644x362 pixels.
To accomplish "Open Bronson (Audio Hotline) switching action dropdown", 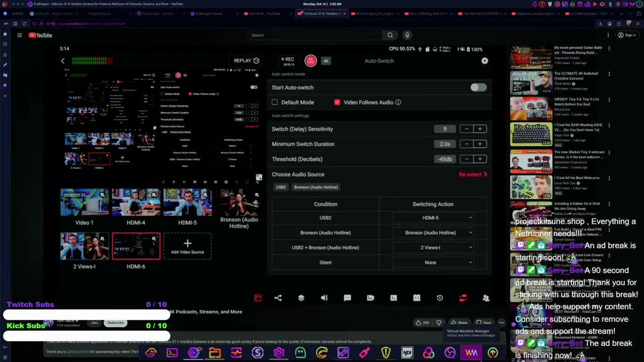I will (x=433, y=233).
